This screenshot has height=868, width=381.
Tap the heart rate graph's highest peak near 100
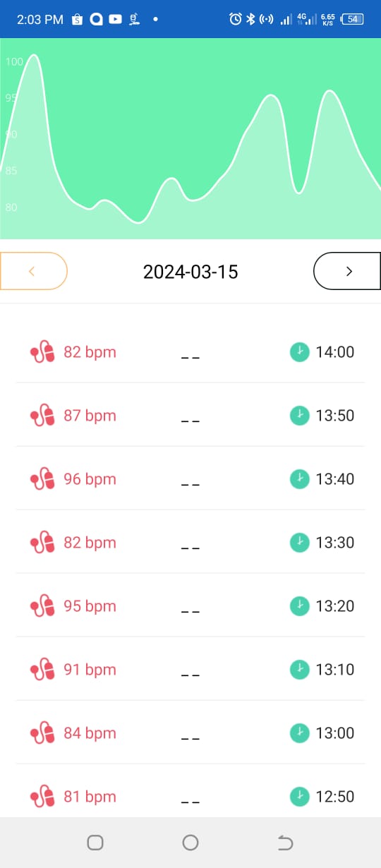coord(32,55)
